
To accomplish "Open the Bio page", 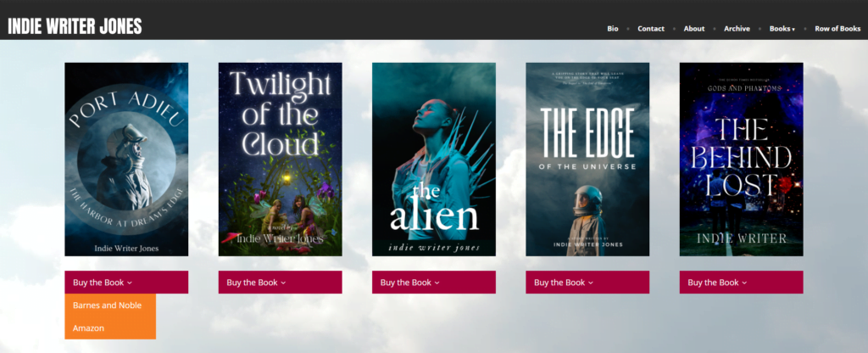I will coord(612,28).
